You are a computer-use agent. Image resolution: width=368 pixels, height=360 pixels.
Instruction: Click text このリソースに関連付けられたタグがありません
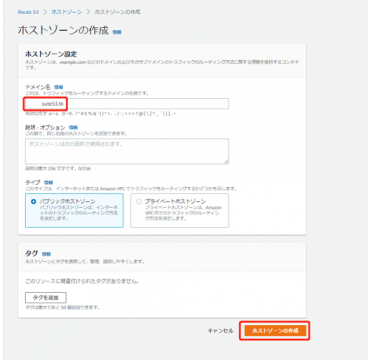[82, 282]
